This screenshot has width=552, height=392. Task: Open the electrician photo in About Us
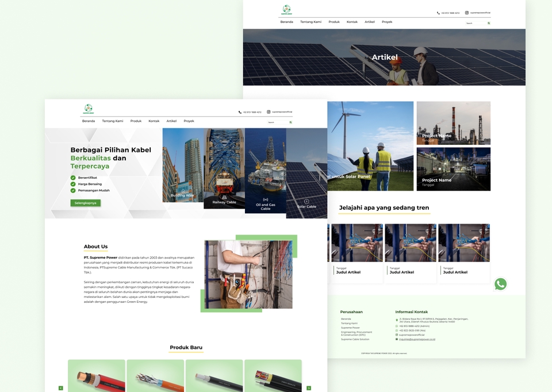(248, 275)
